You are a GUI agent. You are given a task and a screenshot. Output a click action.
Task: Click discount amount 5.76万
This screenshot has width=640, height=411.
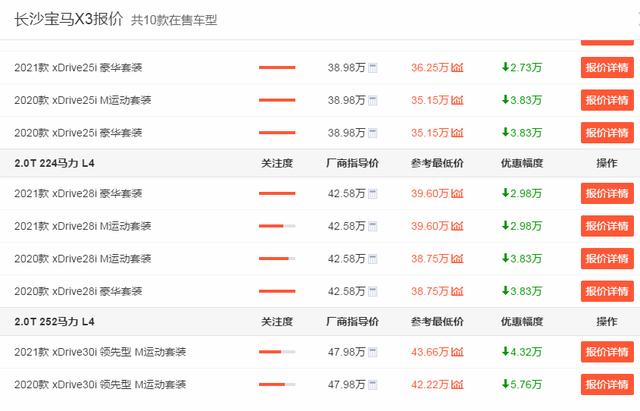[x=522, y=384]
